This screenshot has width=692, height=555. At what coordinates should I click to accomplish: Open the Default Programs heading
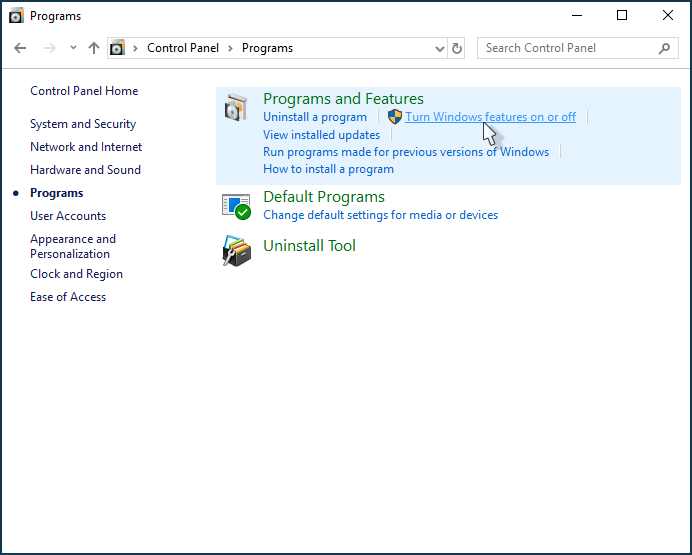click(x=323, y=197)
